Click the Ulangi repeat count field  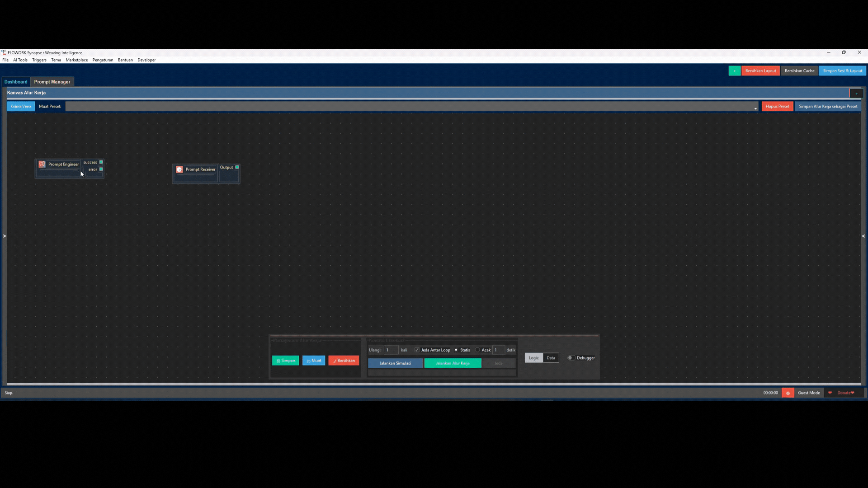tap(391, 350)
